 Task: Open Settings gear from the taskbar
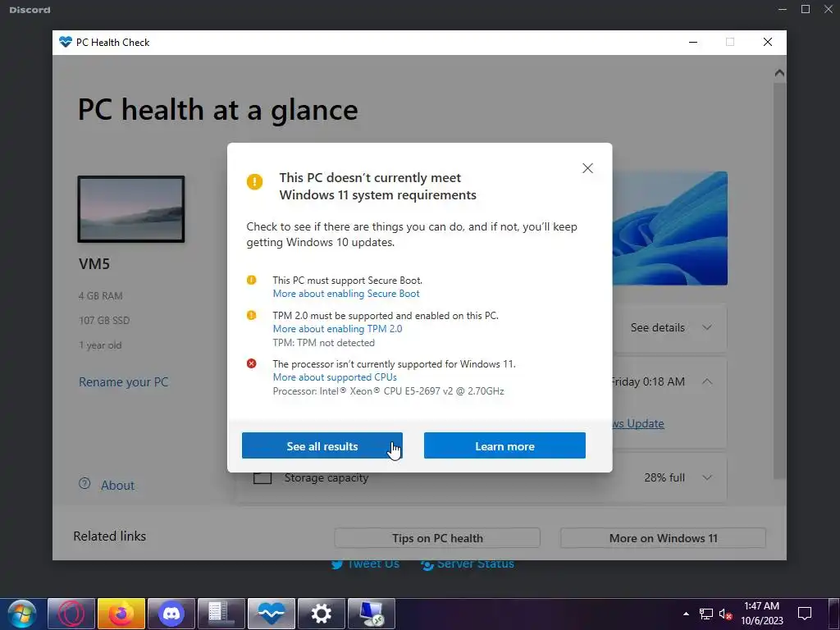[x=322, y=614]
